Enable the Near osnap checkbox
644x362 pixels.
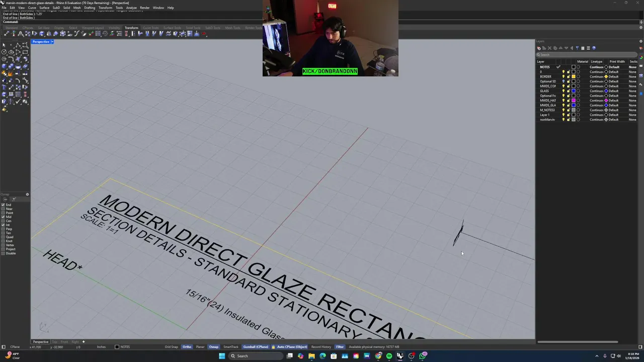point(3,209)
